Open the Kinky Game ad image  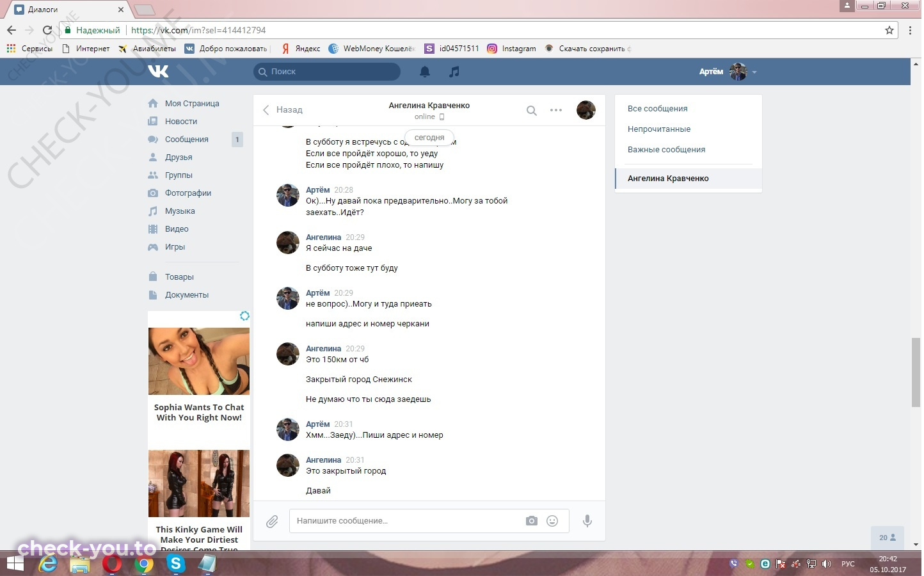pyautogui.click(x=199, y=484)
